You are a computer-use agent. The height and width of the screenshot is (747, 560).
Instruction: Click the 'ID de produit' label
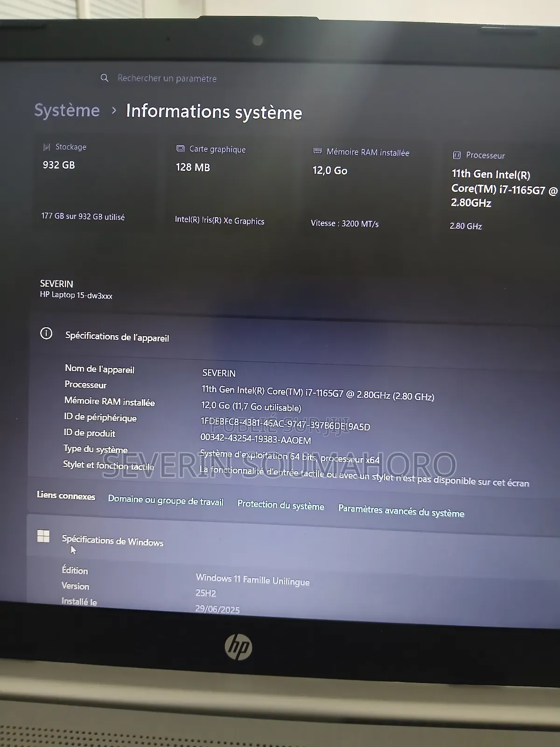pos(90,433)
